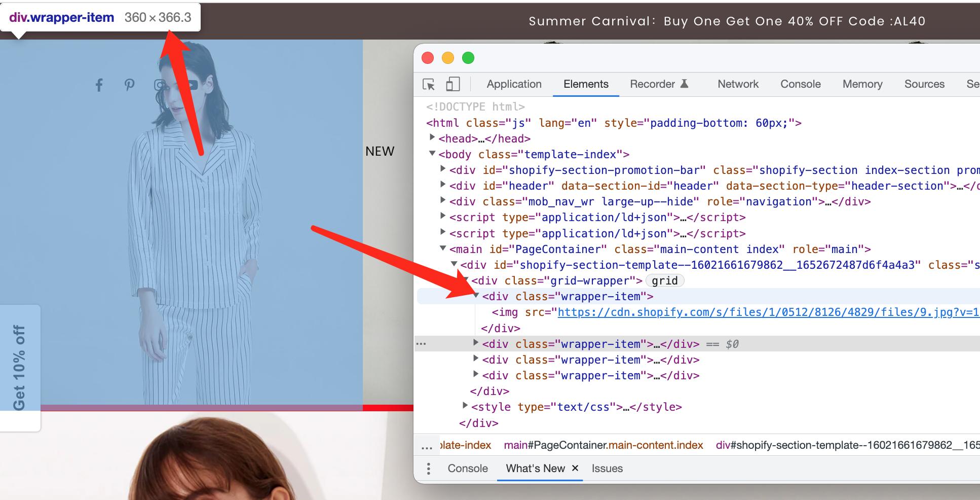
Task: Select the body class="template-index" row text
Action: [x=534, y=154]
